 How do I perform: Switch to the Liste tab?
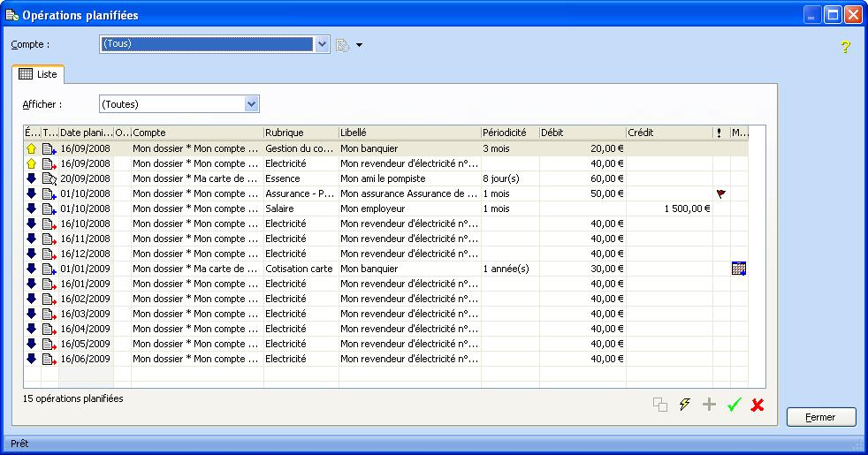(x=38, y=74)
